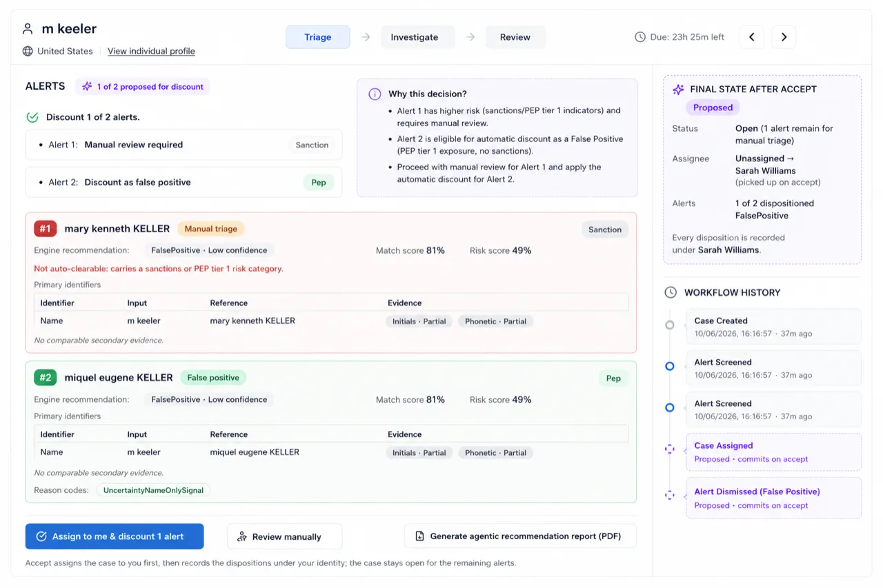Click the Phonetic · Partial evidence chip for miquel eugene KELLER

point(495,453)
